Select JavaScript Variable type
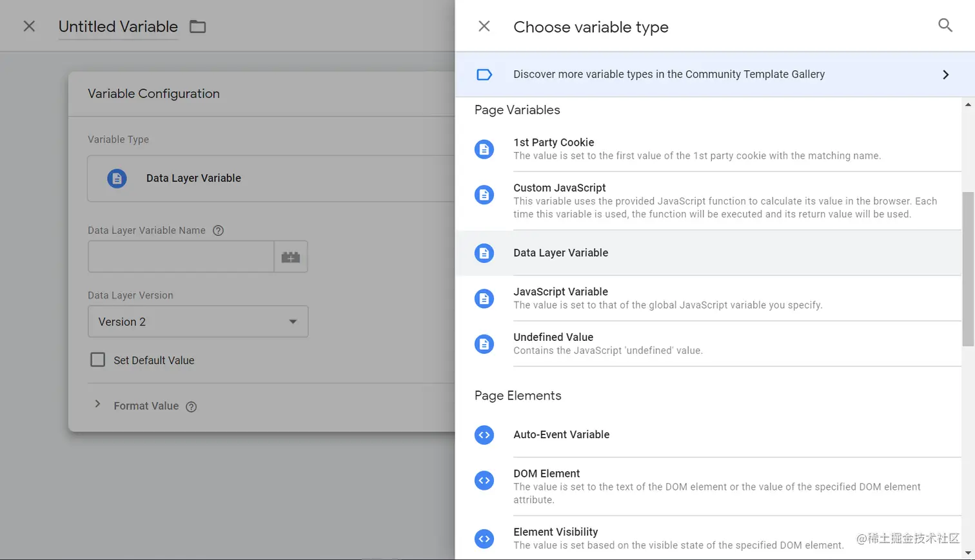 709,298
